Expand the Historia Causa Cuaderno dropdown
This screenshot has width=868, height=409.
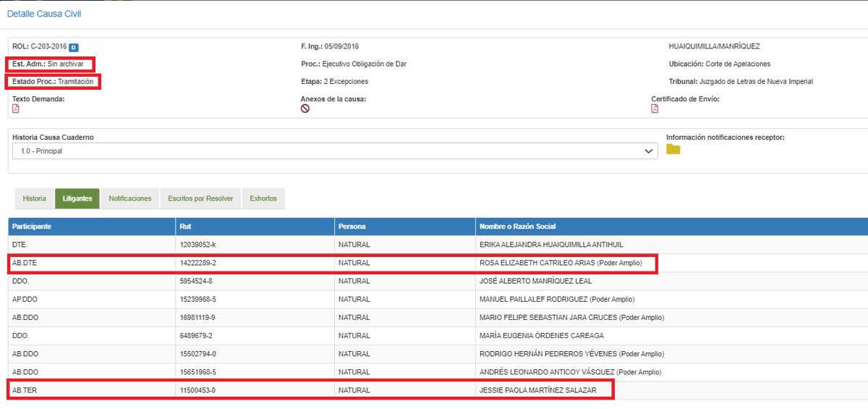pyautogui.click(x=335, y=151)
